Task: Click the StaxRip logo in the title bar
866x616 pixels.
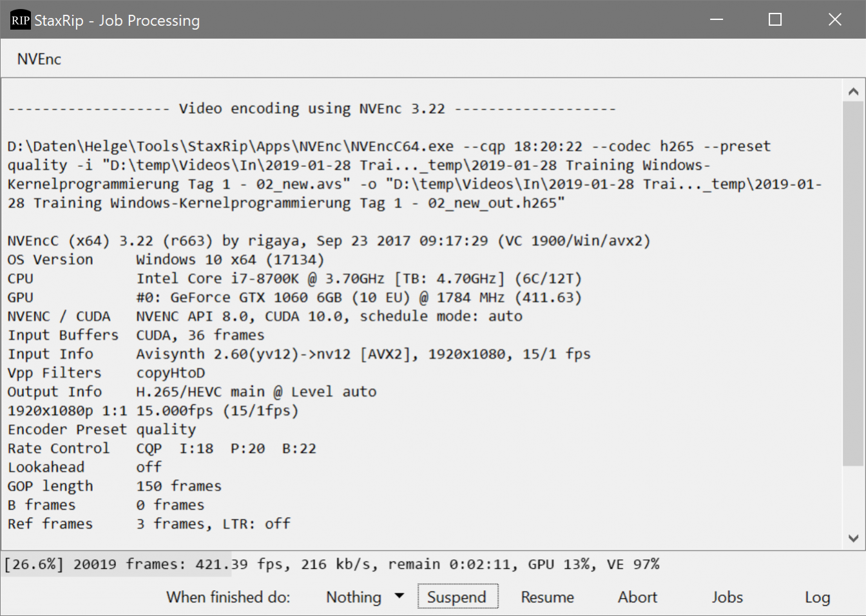Action: 20,19
